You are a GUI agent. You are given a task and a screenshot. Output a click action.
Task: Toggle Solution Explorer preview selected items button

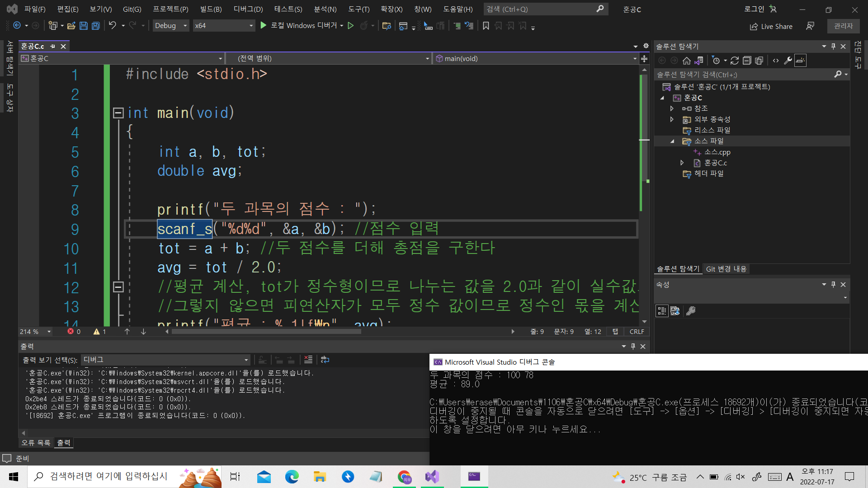tap(800, 61)
